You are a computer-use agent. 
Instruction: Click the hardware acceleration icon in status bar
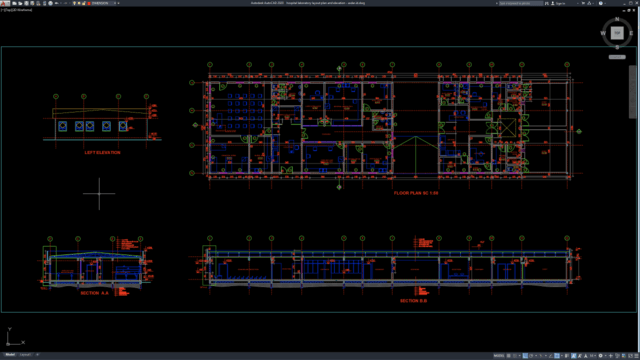(x=624, y=356)
